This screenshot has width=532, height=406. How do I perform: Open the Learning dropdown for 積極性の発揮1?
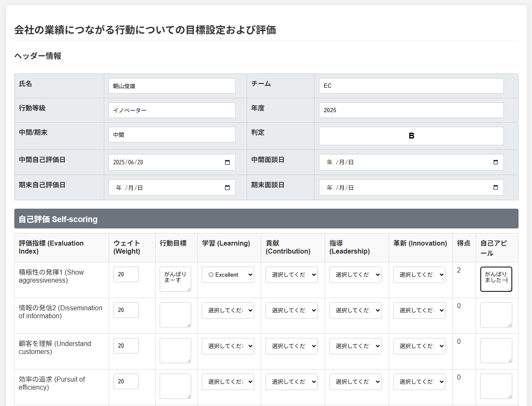pyautogui.click(x=228, y=275)
